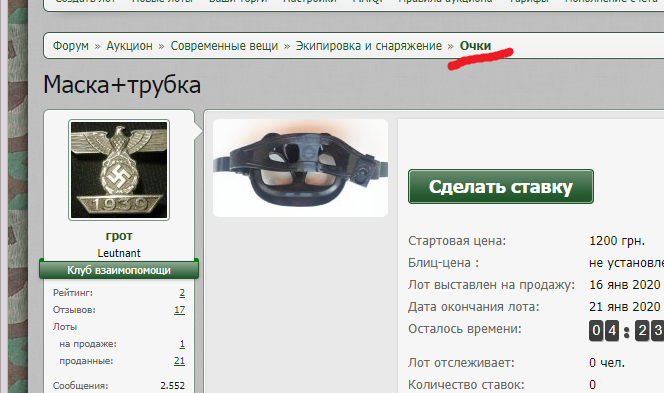Open the Рейтинг value 2 link

(182, 293)
